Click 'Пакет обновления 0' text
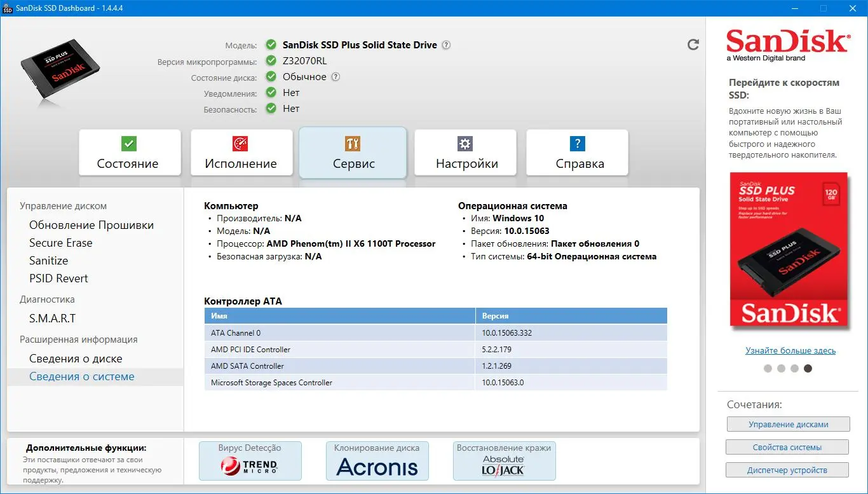Viewport: 868px width, 494px height. (x=595, y=244)
